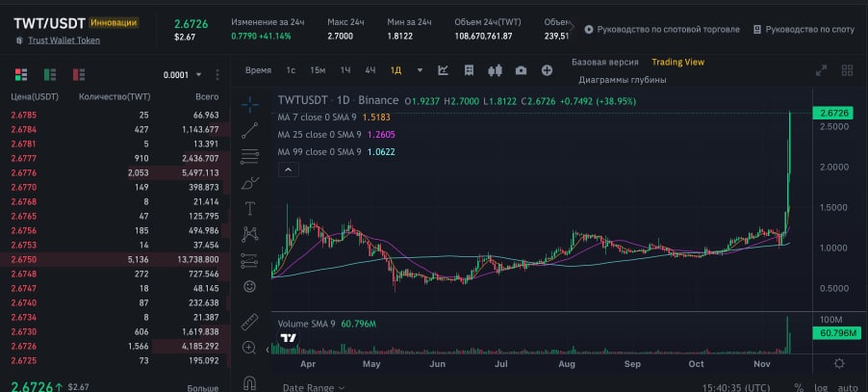Choose the Text annotation tool
Screen dimensions: 868x392
[x=249, y=209]
